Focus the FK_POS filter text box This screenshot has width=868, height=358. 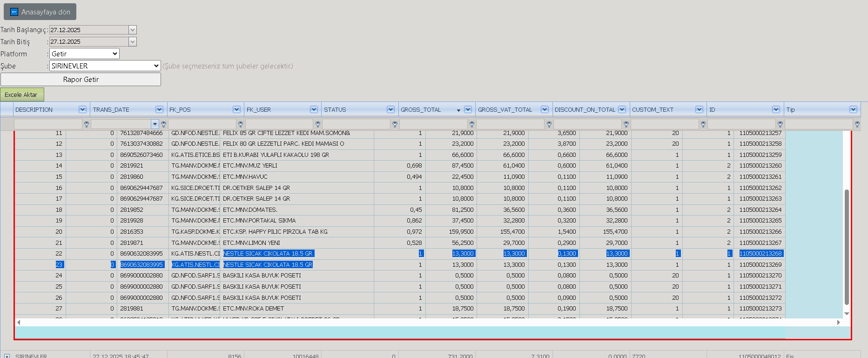202,124
